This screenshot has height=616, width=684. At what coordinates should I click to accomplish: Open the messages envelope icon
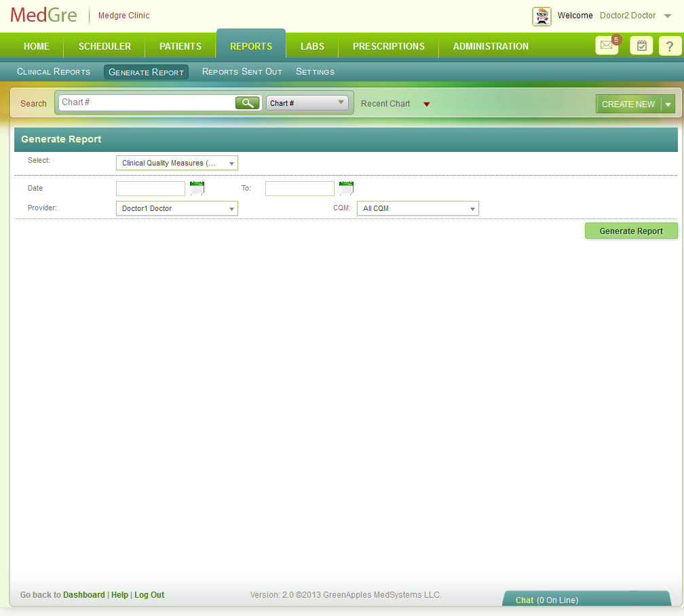[x=607, y=45]
